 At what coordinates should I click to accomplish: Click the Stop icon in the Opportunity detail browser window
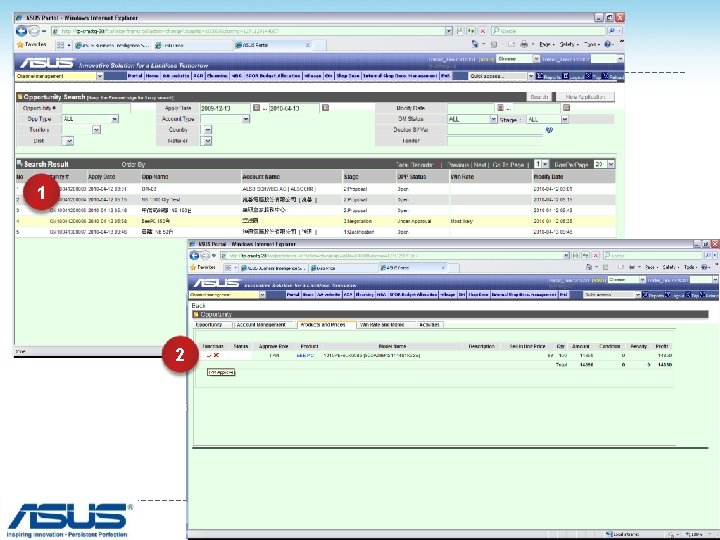596,255
